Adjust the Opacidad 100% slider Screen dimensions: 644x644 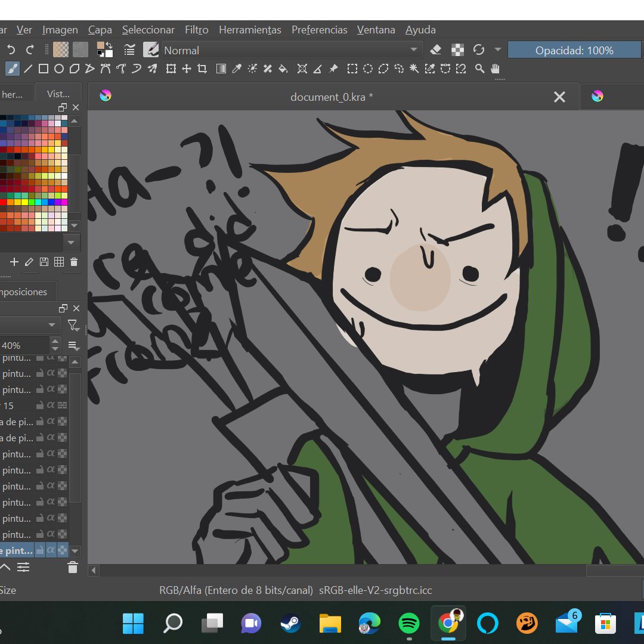click(575, 50)
